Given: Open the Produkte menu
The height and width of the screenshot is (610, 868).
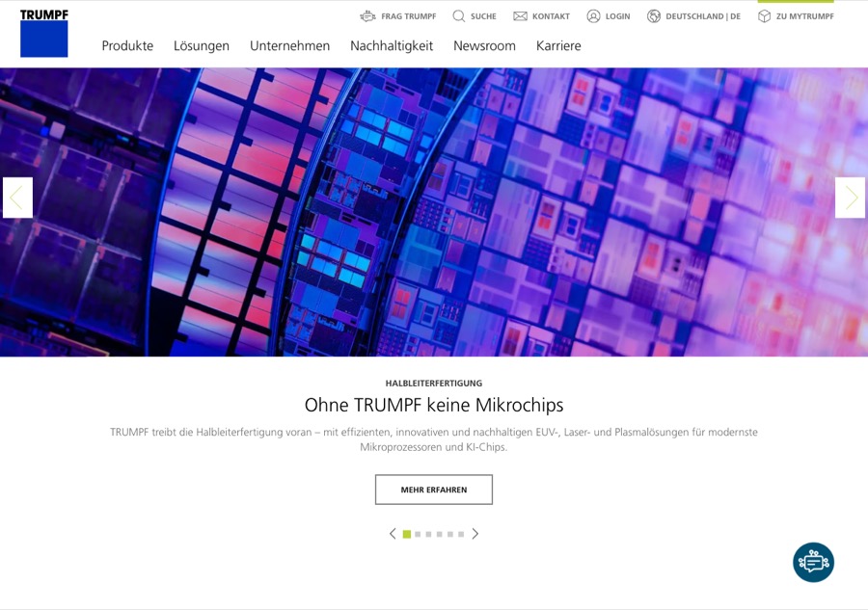Looking at the screenshot, I should tap(127, 46).
